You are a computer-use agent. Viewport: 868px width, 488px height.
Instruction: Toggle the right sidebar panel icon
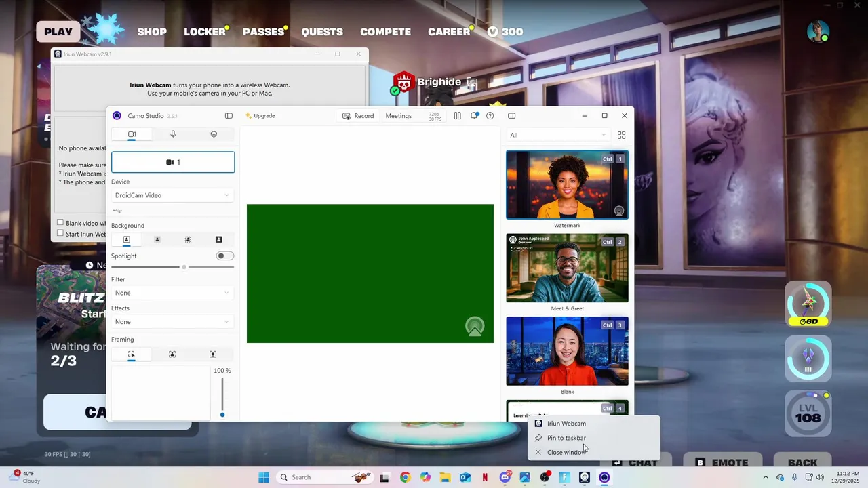pyautogui.click(x=511, y=116)
